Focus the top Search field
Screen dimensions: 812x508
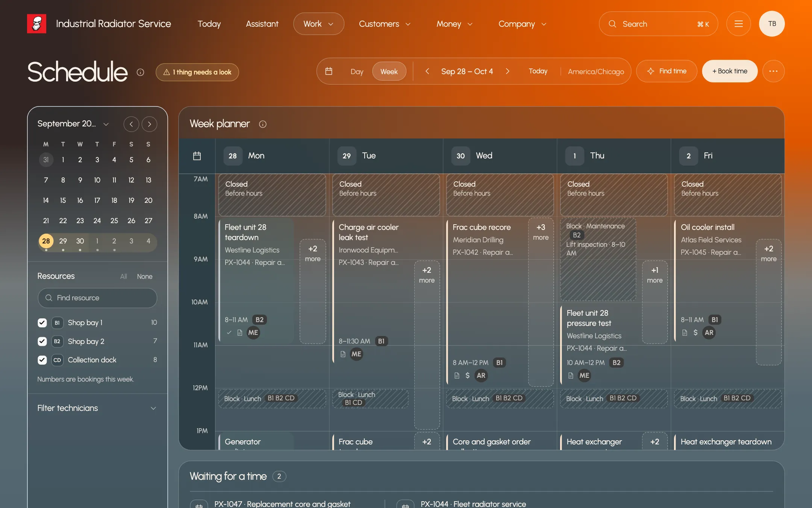(658, 24)
